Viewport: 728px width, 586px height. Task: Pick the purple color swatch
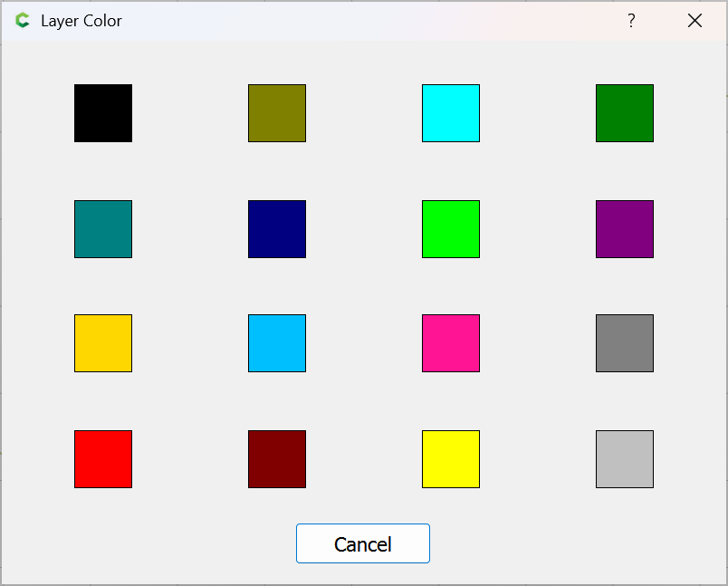tap(625, 229)
